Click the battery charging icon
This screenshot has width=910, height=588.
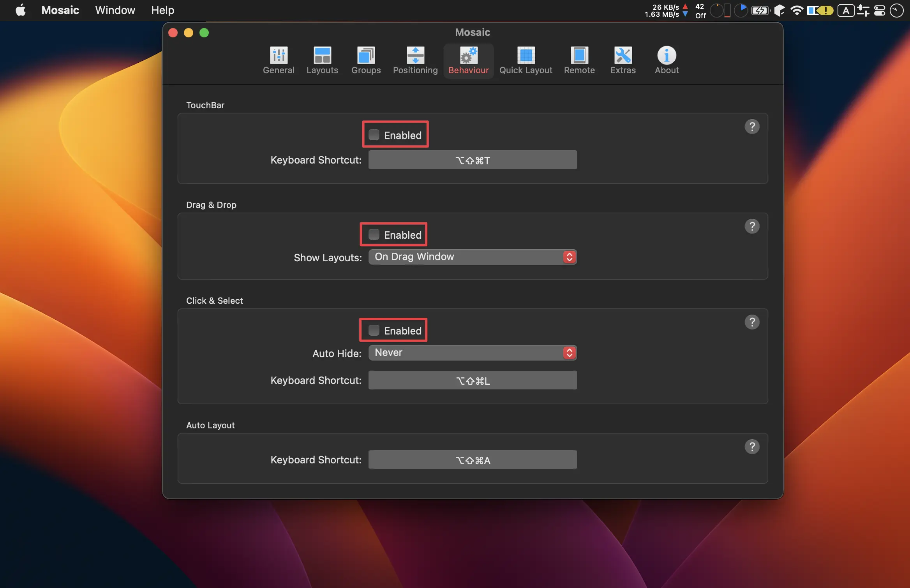pos(760,11)
